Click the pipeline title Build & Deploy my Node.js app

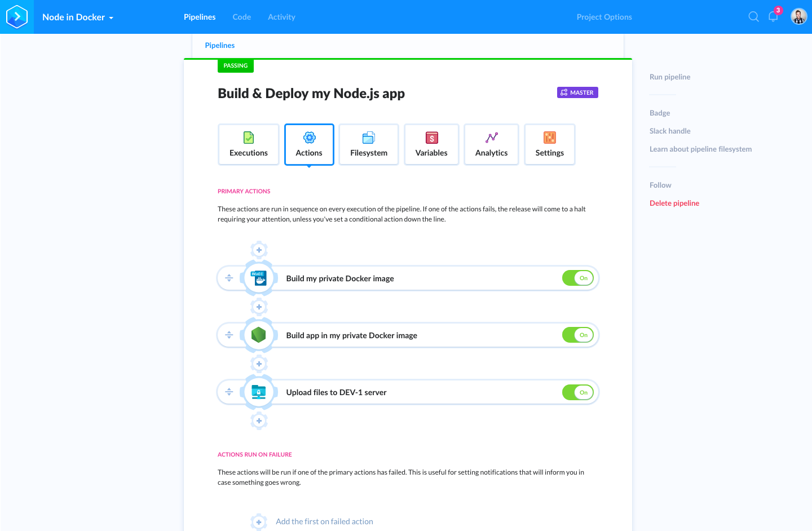[x=311, y=94]
